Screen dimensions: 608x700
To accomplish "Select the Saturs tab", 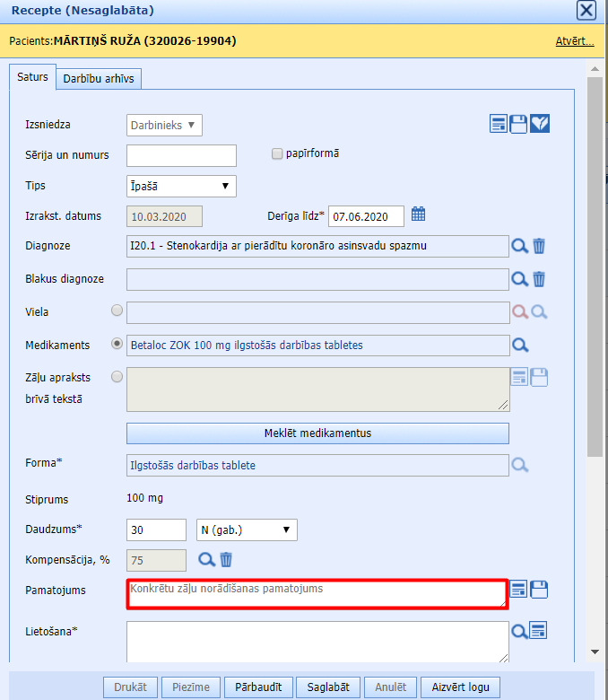I will coord(32,78).
